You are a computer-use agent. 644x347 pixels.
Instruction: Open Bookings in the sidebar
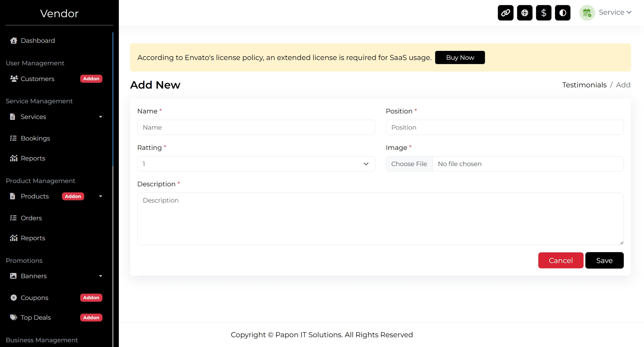(35, 138)
